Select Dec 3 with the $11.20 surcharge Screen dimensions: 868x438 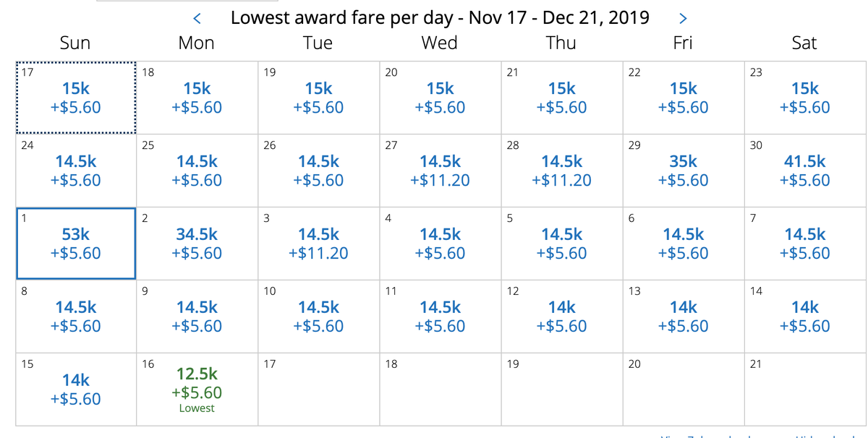tap(318, 242)
